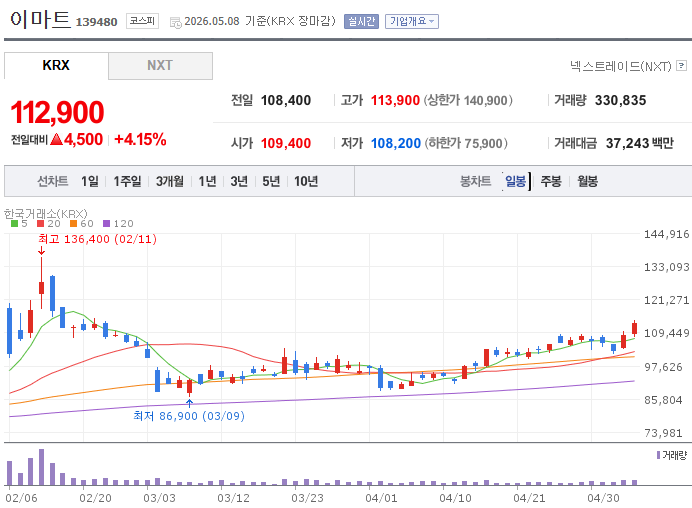
Task: Select the 3년 line chart period
Action: [239, 181]
